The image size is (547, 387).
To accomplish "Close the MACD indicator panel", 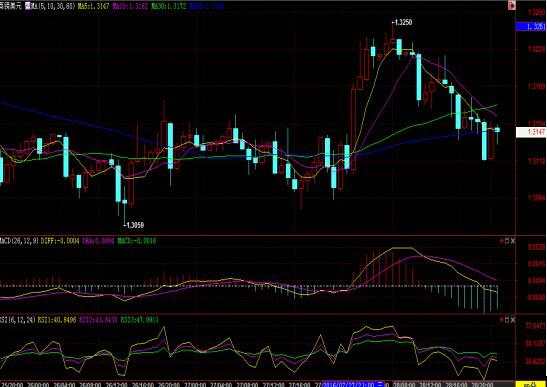I will pyautogui.click(x=513, y=241).
